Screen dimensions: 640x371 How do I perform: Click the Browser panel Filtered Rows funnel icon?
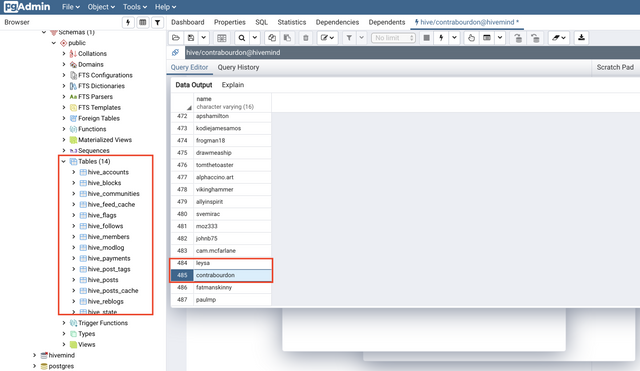157,22
